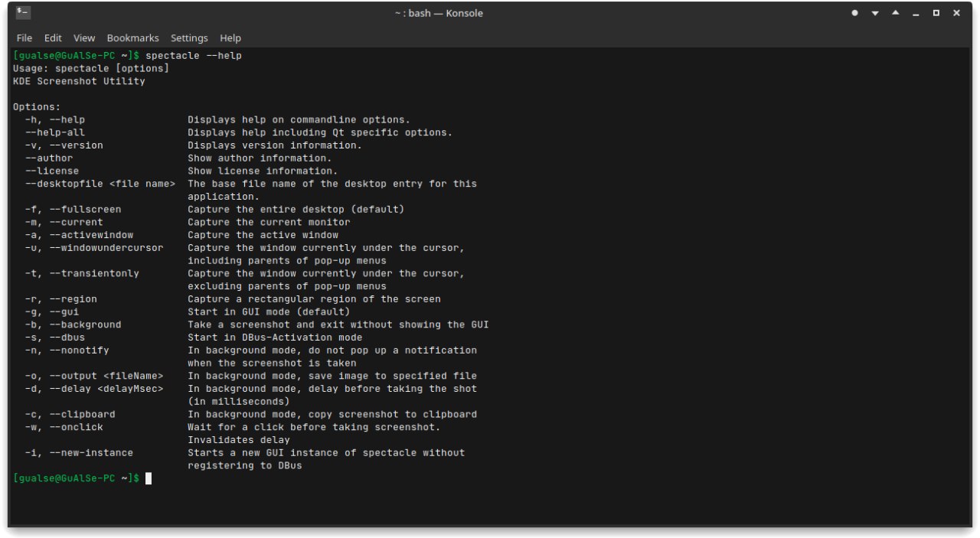980x538 pixels.
Task: Click the '-s, --dbus' option text
Action: tap(55, 337)
